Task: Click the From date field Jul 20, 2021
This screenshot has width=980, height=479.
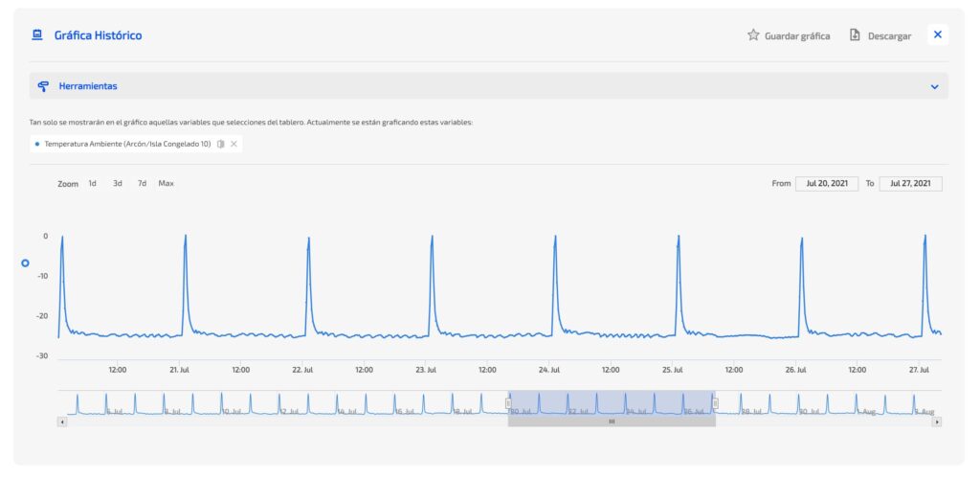Action: tap(827, 184)
